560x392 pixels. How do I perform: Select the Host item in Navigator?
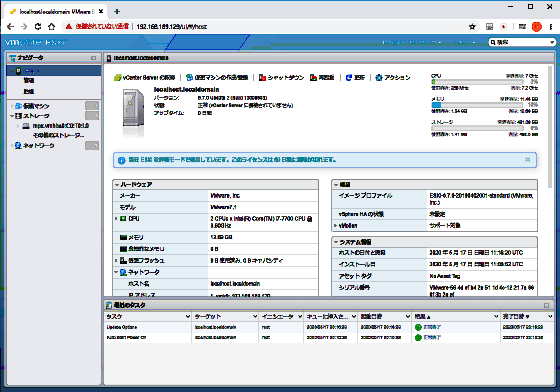(54, 71)
